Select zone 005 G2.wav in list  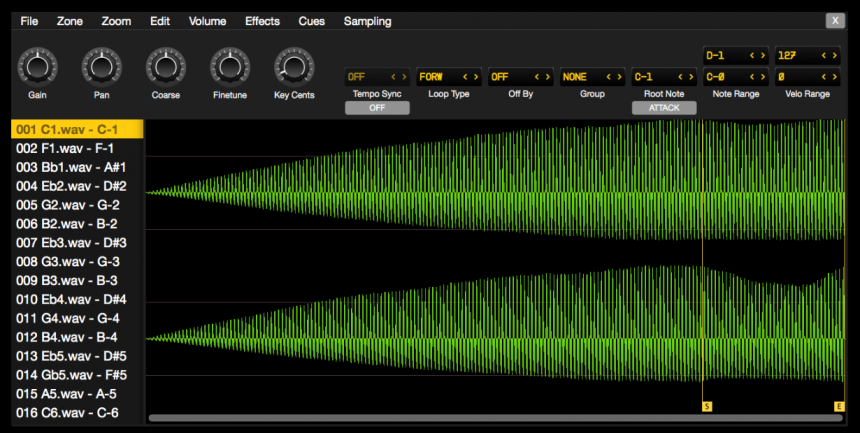[67, 205]
